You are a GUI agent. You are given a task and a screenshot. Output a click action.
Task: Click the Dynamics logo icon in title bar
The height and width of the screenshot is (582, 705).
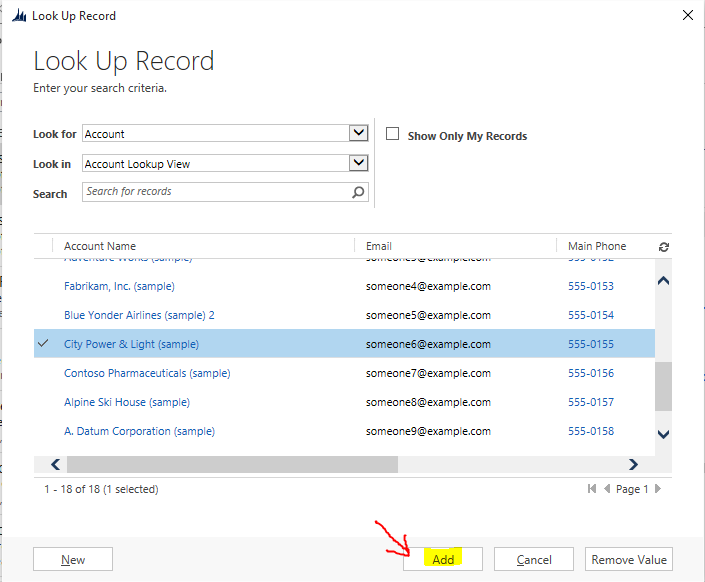[19, 16]
